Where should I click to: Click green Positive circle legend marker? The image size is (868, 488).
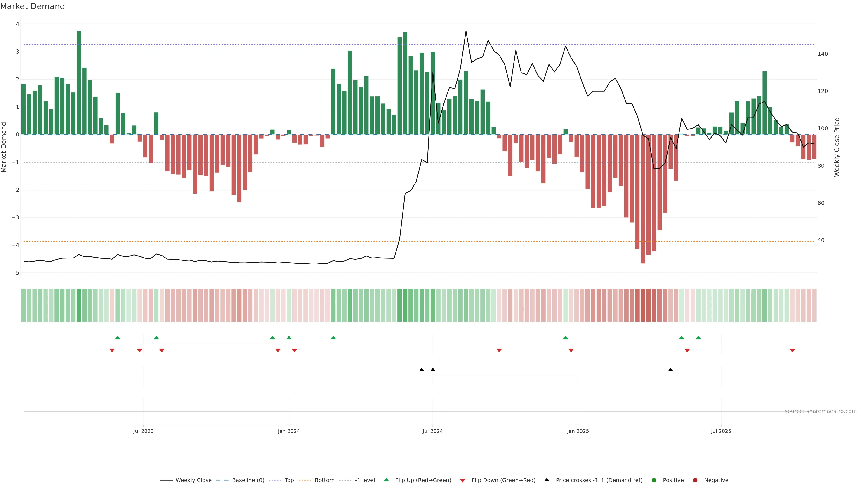click(x=654, y=480)
